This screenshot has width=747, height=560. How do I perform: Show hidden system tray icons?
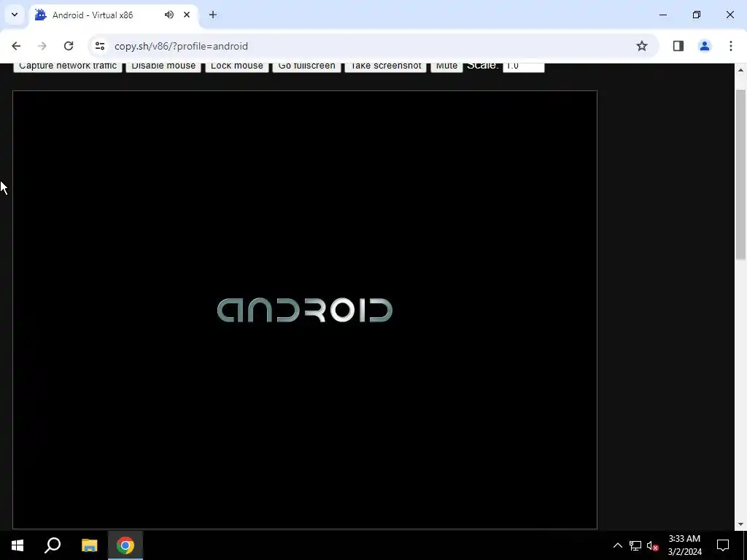[617, 545]
